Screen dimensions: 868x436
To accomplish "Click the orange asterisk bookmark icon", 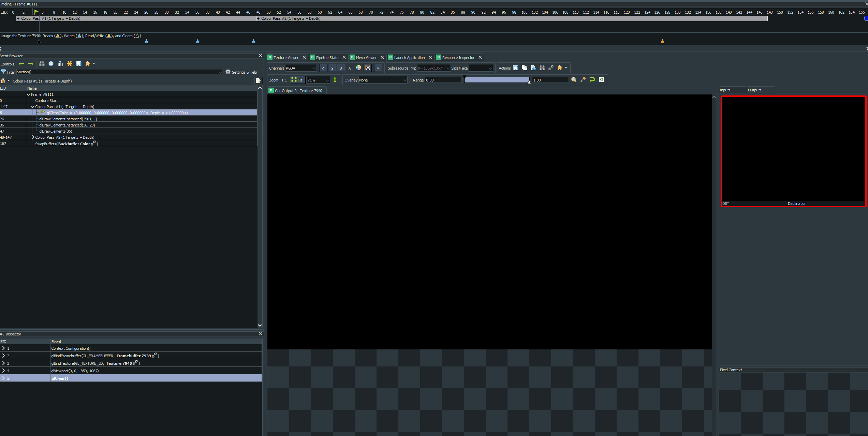I will 70,64.
